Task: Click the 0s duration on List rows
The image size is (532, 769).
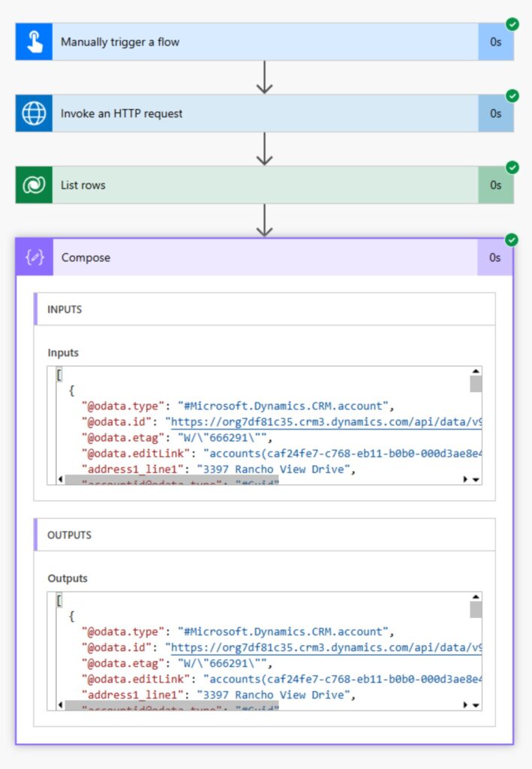Action: tap(496, 185)
